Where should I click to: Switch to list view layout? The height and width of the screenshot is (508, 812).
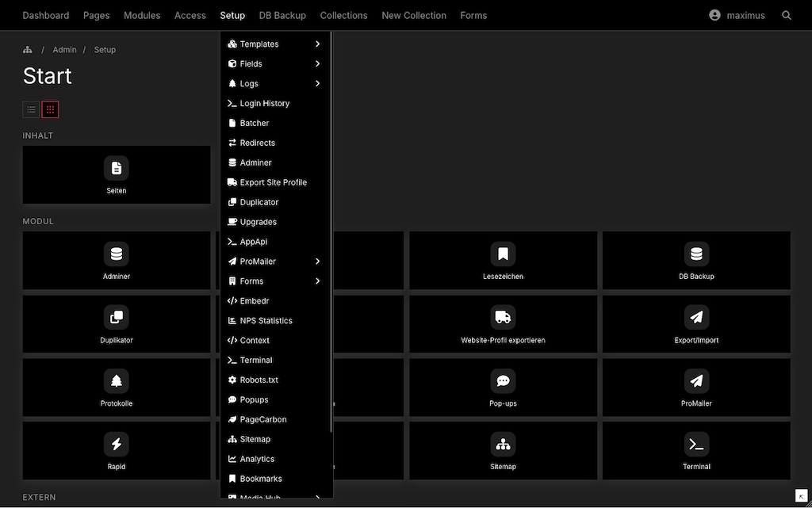pos(31,109)
